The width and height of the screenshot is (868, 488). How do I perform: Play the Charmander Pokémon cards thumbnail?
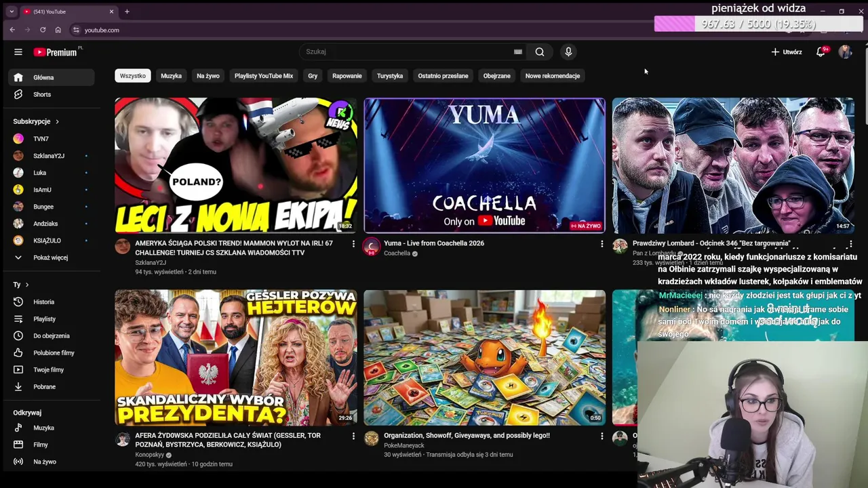pyautogui.click(x=484, y=358)
